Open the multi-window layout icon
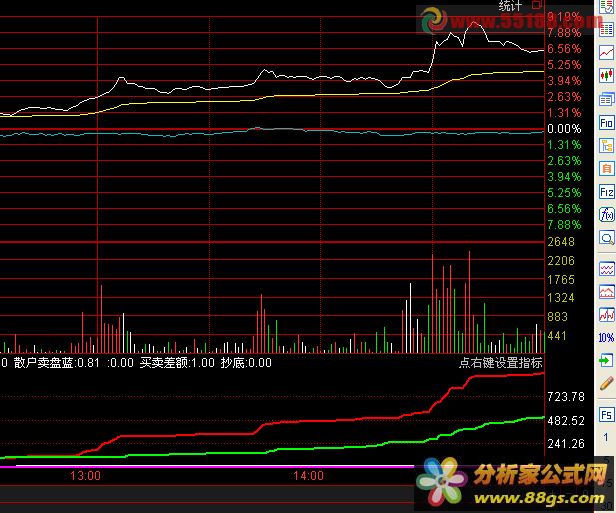Viewport: 616px width, 513px height. pyautogui.click(x=606, y=99)
